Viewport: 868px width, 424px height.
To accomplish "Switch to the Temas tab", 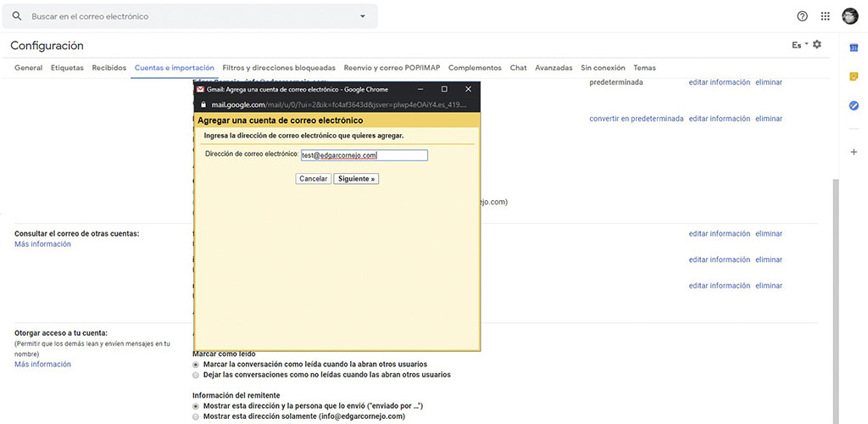I will click(x=645, y=68).
